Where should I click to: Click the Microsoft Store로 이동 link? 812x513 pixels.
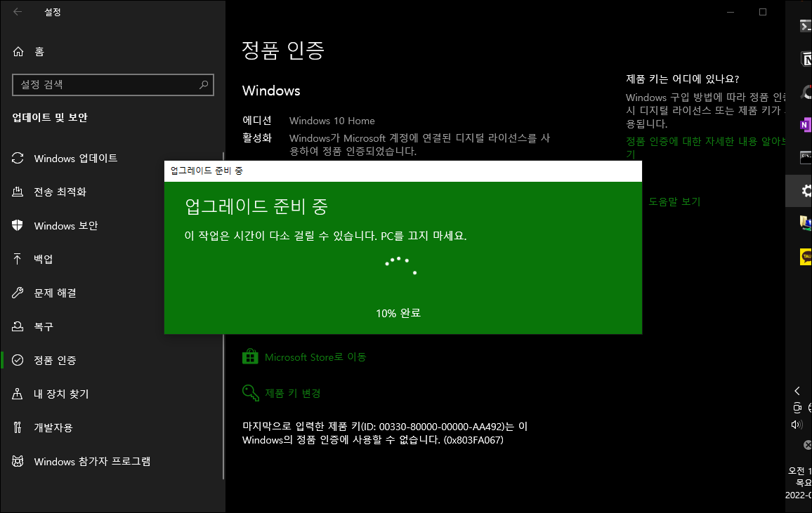point(316,357)
